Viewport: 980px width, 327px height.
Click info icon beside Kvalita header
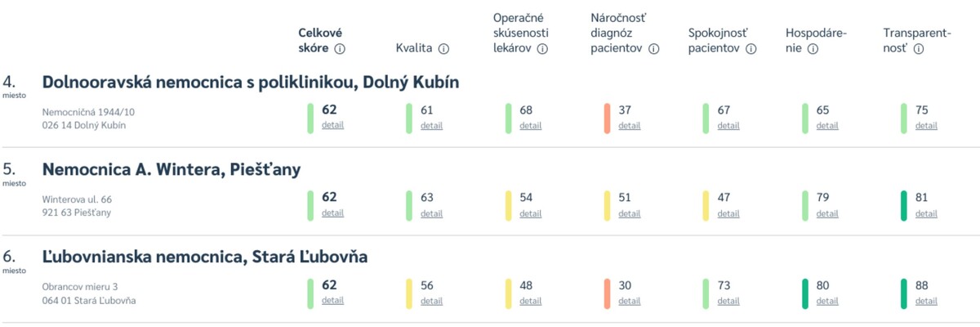pyautogui.click(x=443, y=49)
